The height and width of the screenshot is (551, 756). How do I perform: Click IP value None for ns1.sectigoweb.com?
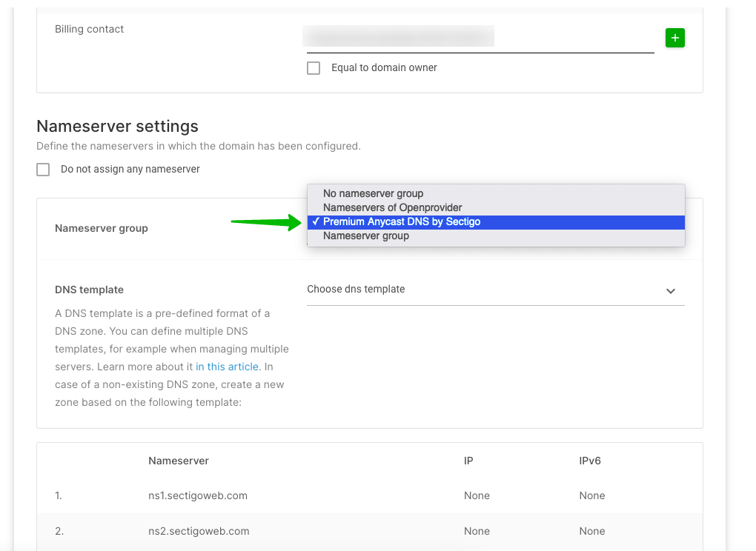[x=477, y=495]
